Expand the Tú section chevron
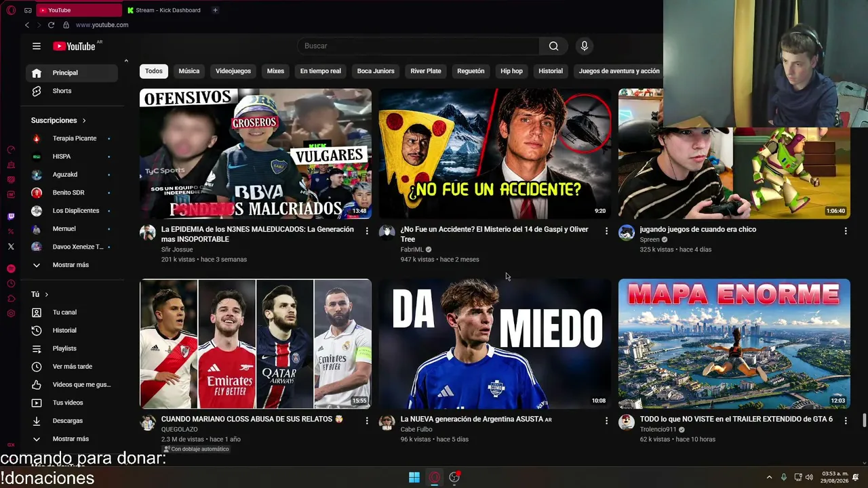This screenshot has width=868, height=488. (x=46, y=294)
